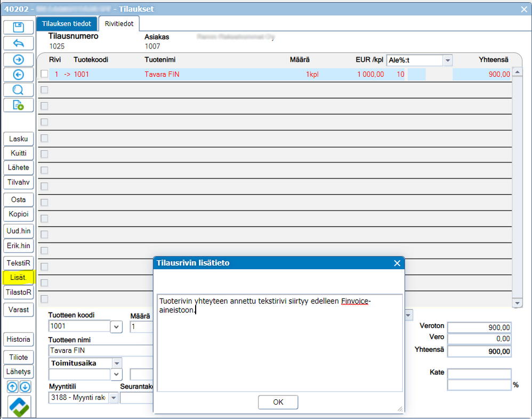
Task: Create new document with plus icon
Action: coord(19,105)
